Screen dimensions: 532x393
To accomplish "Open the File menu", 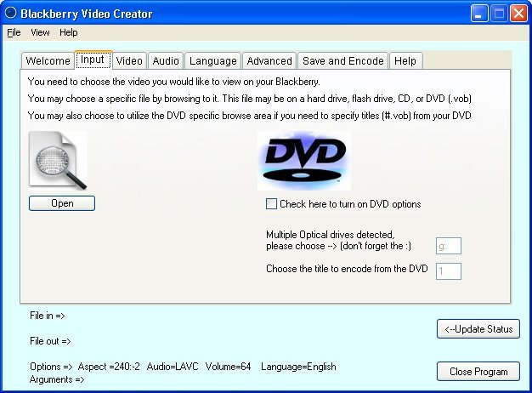I will [x=14, y=32].
